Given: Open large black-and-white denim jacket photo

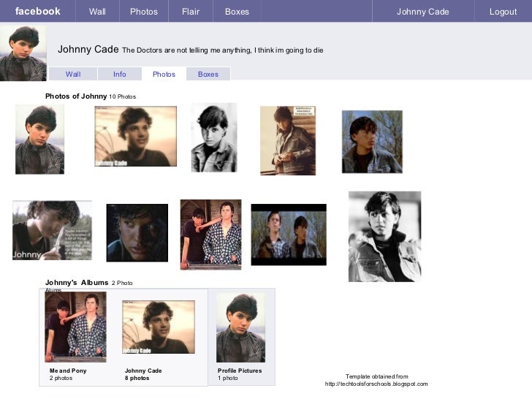Looking at the screenshot, I should pyautogui.click(x=384, y=237).
